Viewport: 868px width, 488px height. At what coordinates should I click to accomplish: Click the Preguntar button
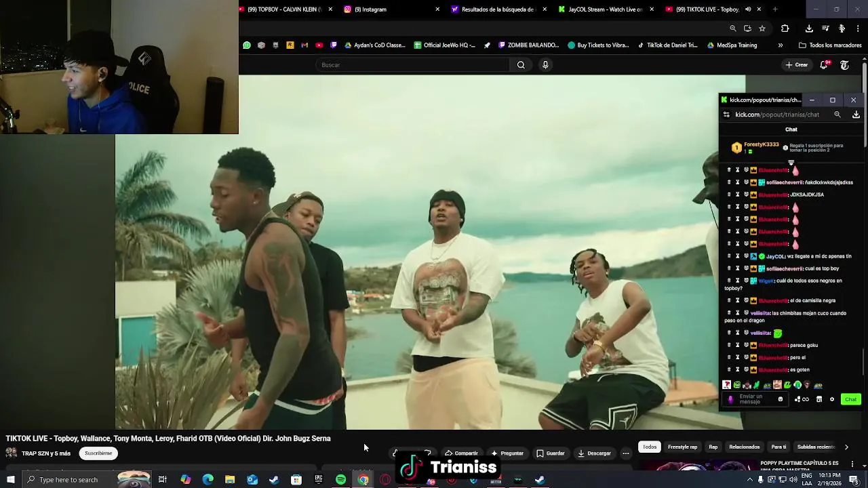[507, 453]
